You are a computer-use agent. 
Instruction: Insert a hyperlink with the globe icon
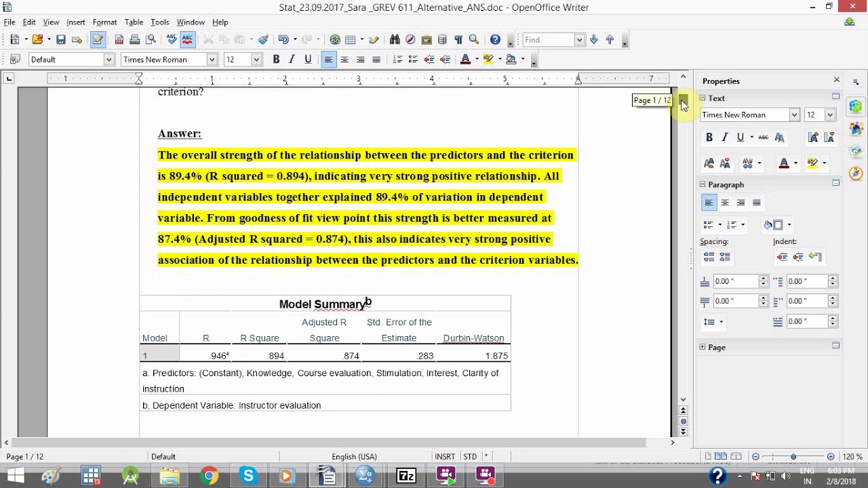point(335,40)
